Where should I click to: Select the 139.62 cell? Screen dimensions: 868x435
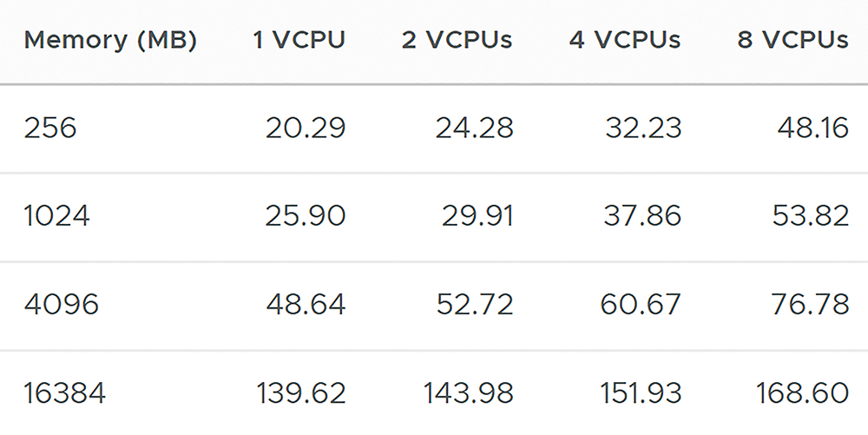click(301, 393)
